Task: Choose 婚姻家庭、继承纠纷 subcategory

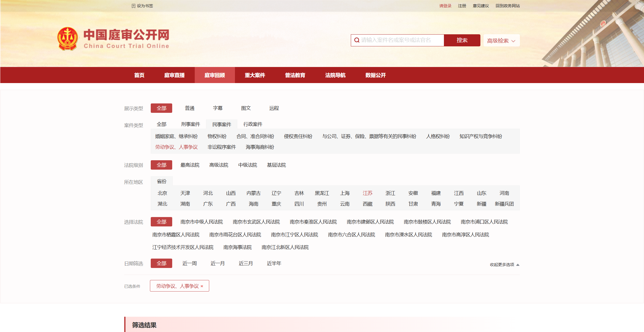Action: (x=176, y=136)
